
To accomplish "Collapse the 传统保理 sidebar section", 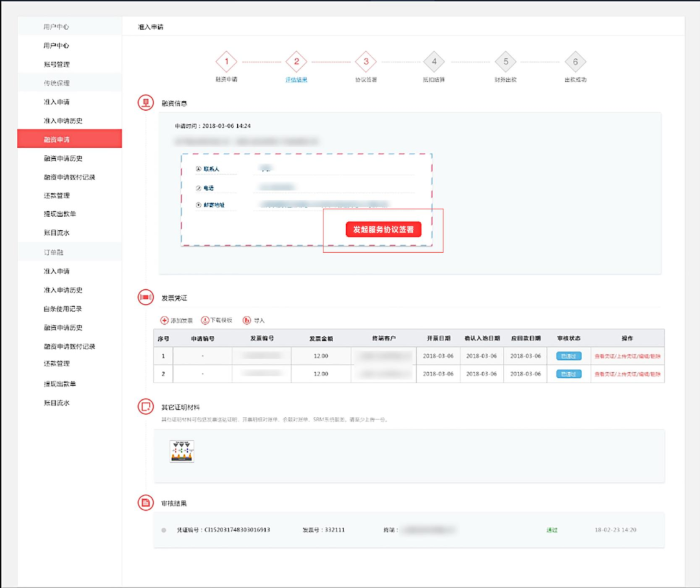I will click(x=56, y=82).
